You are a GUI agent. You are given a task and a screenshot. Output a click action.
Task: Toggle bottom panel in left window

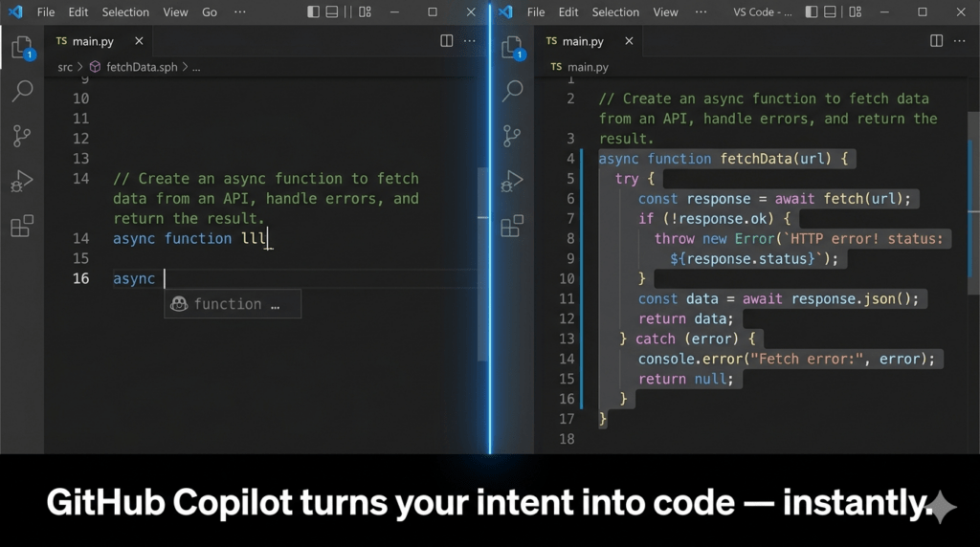(332, 11)
